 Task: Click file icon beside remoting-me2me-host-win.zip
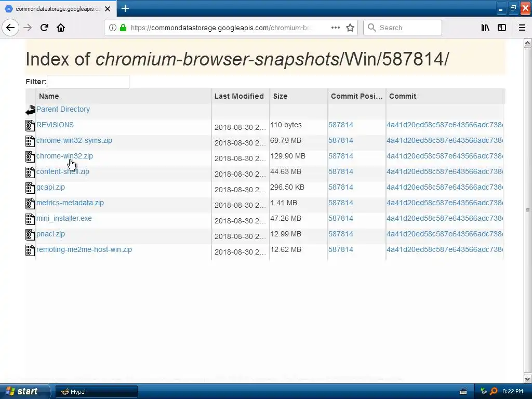30,250
